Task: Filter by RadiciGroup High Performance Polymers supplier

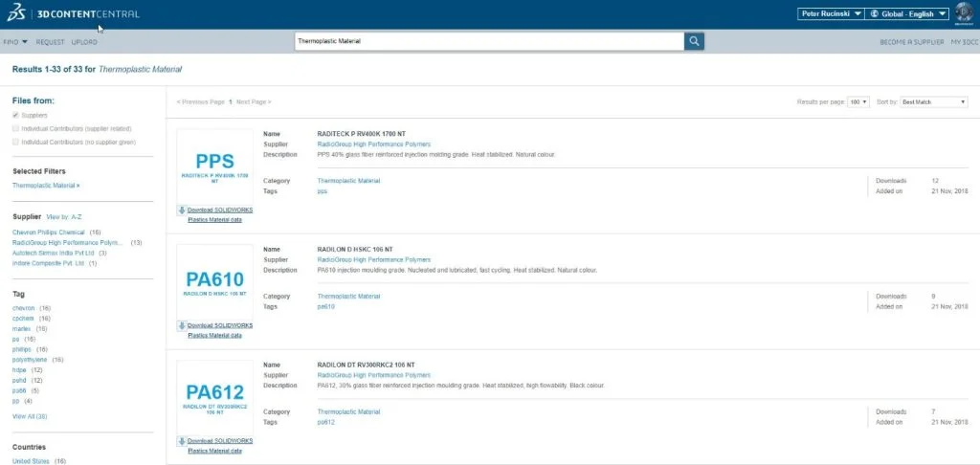Action: pyautogui.click(x=68, y=242)
